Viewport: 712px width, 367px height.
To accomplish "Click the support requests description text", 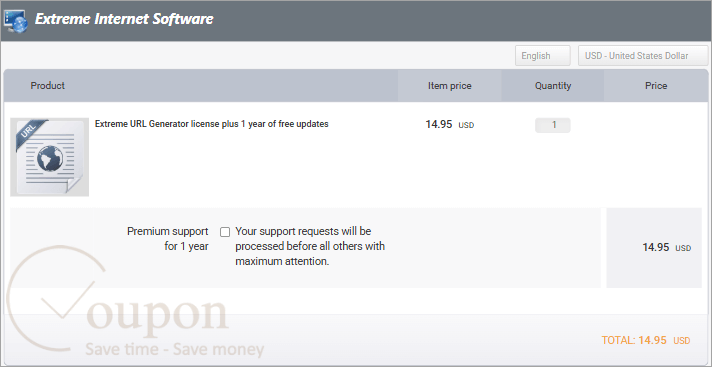I will point(310,246).
